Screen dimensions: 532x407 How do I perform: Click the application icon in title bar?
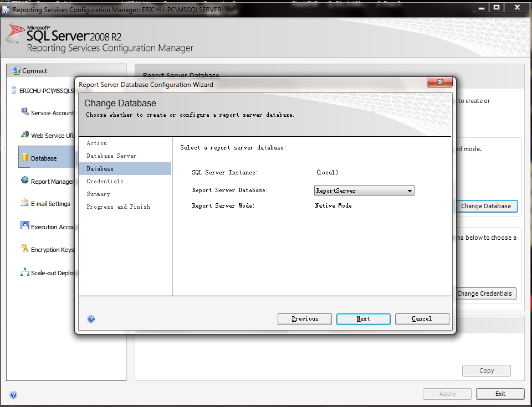(x=6, y=9)
